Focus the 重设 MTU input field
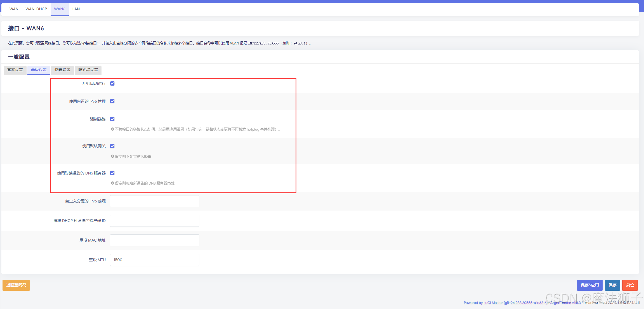 click(154, 260)
